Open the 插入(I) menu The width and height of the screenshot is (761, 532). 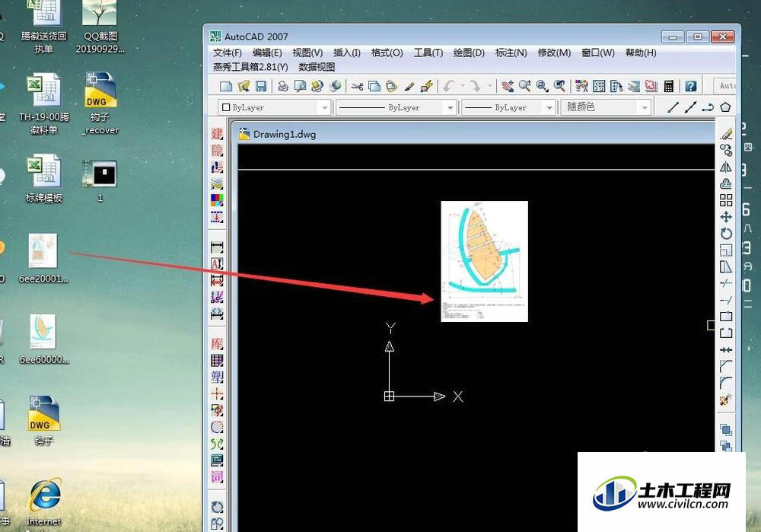coord(346,53)
